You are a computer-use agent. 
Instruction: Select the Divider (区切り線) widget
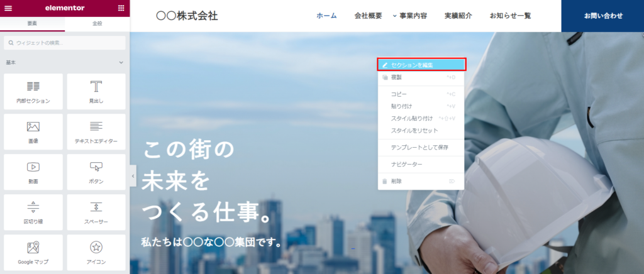tap(33, 212)
